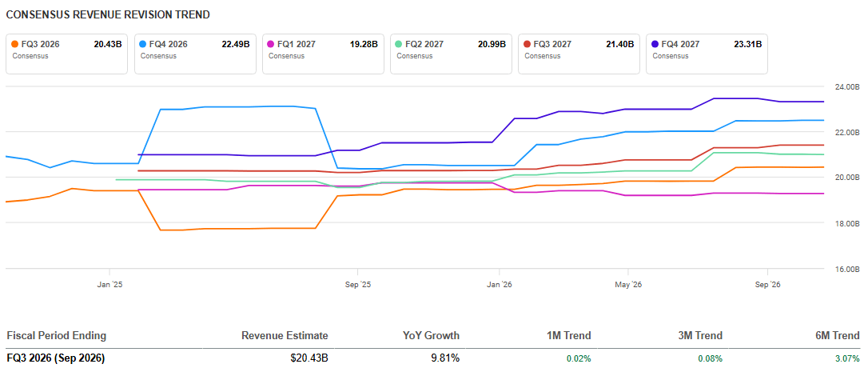Toggle the FQ3 2026 consensus series card
The height and width of the screenshot is (368, 868).
tap(67, 54)
